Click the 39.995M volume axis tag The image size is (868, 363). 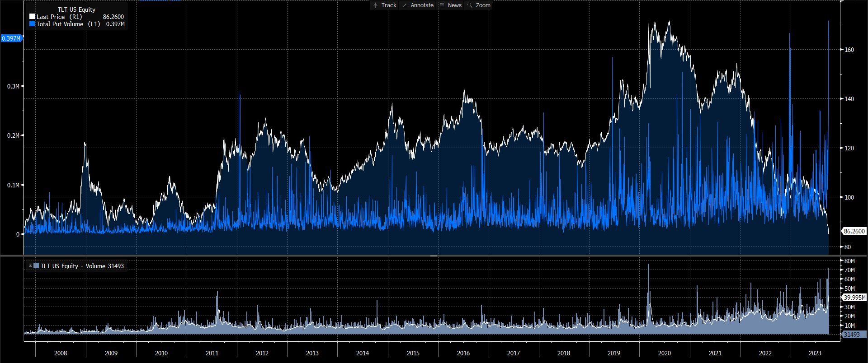pos(854,298)
